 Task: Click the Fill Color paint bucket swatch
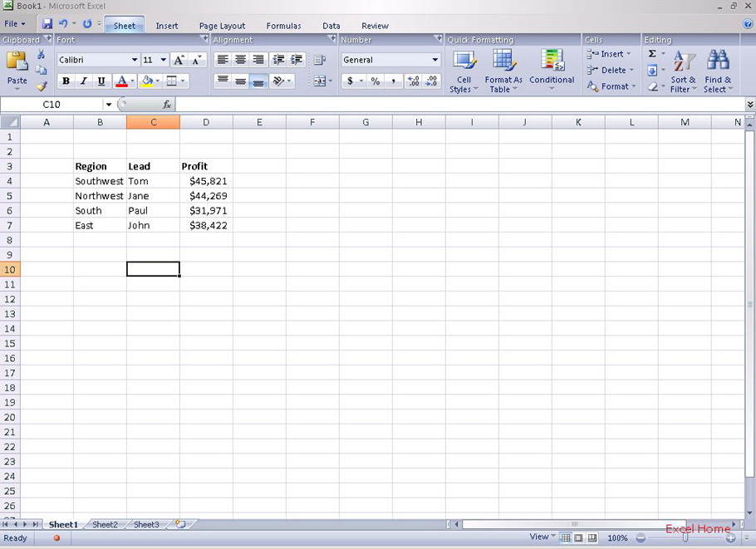coord(147,81)
